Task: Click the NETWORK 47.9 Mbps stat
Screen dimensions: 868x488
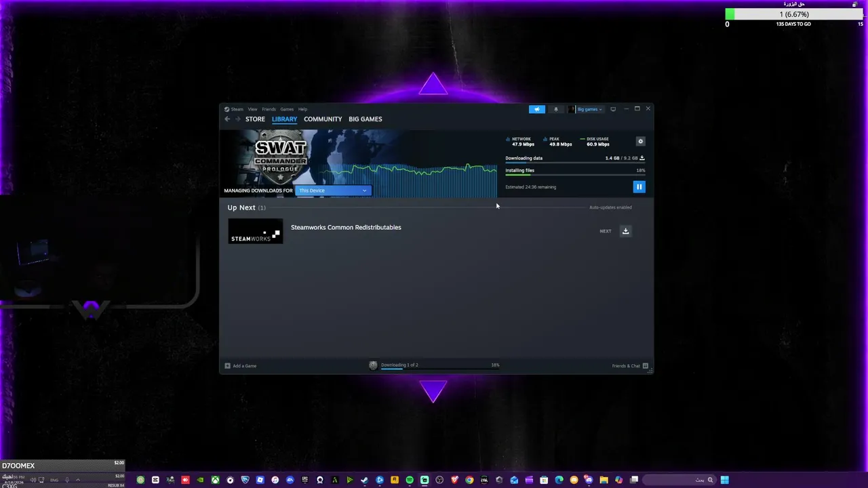Action: pyautogui.click(x=520, y=142)
